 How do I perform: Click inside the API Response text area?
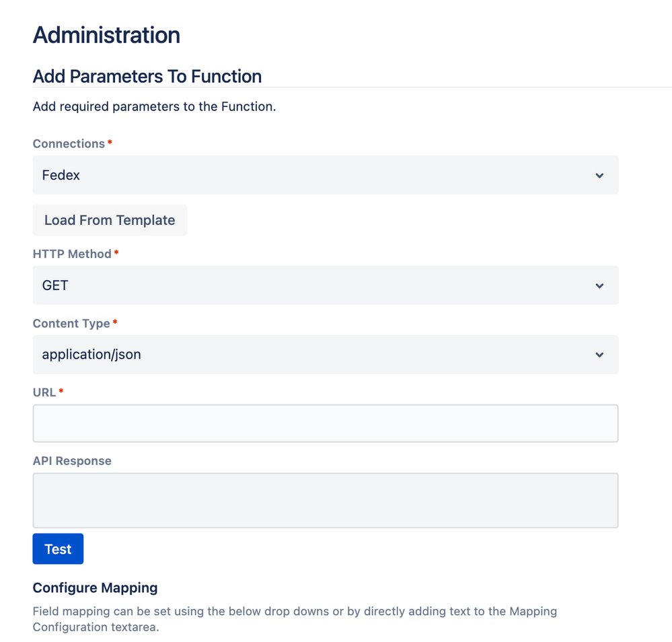click(x=326, y=501)
